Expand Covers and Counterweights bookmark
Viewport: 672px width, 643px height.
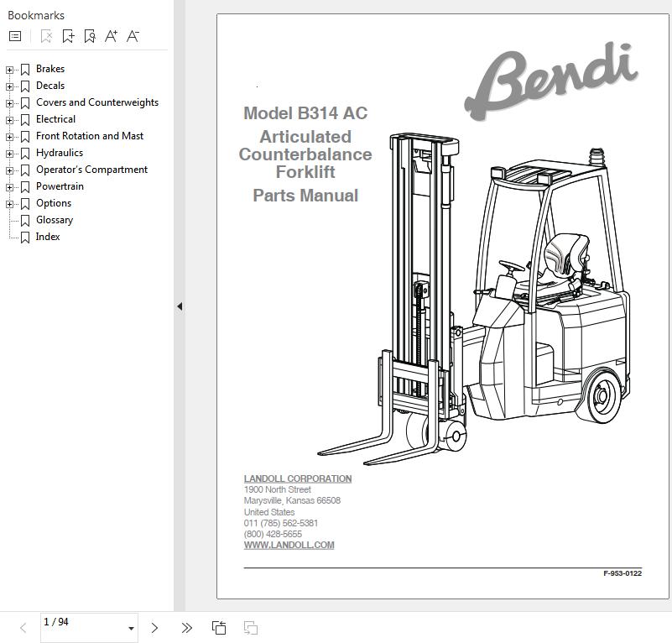coord(9,103)
